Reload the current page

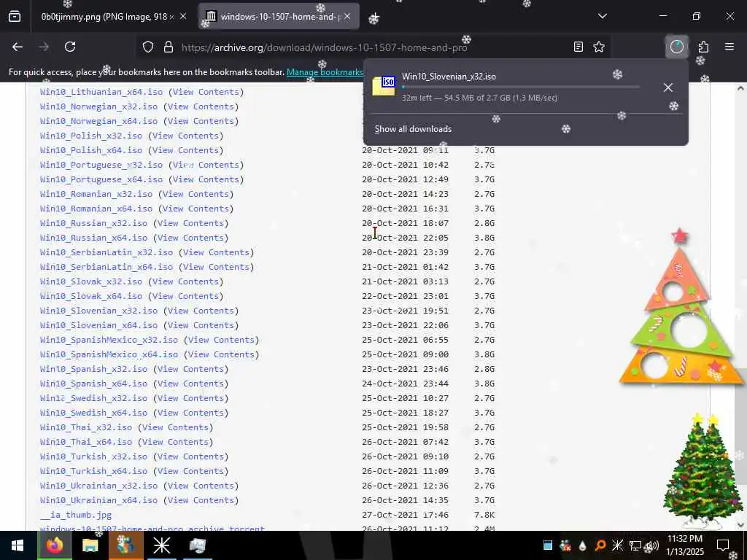pos(70,47)
